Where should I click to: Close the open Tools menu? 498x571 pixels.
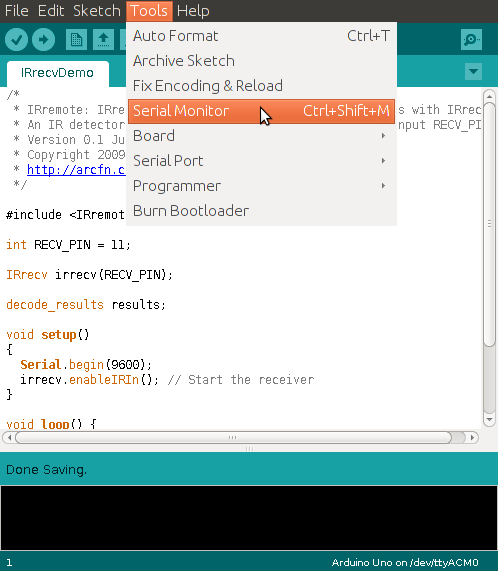coord(149,11)
